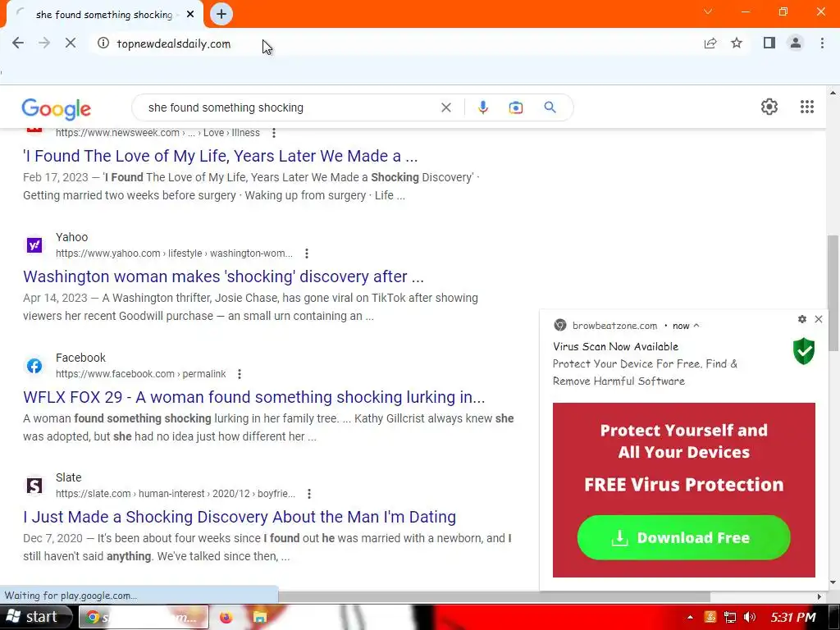Select Chrome in the taskbar
840x630 pixels.
[x=144, y=618]
